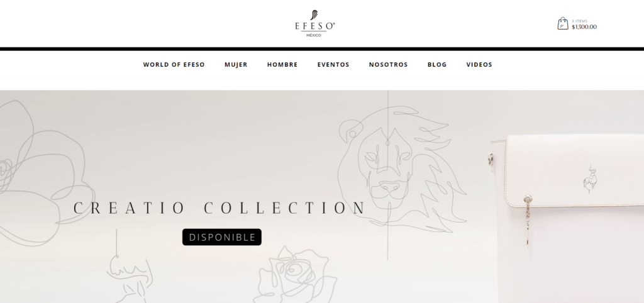The height and width of the screenshot is (303, 644).
Task: Click the lion line drawing
Action: click(x=401, y=168)
